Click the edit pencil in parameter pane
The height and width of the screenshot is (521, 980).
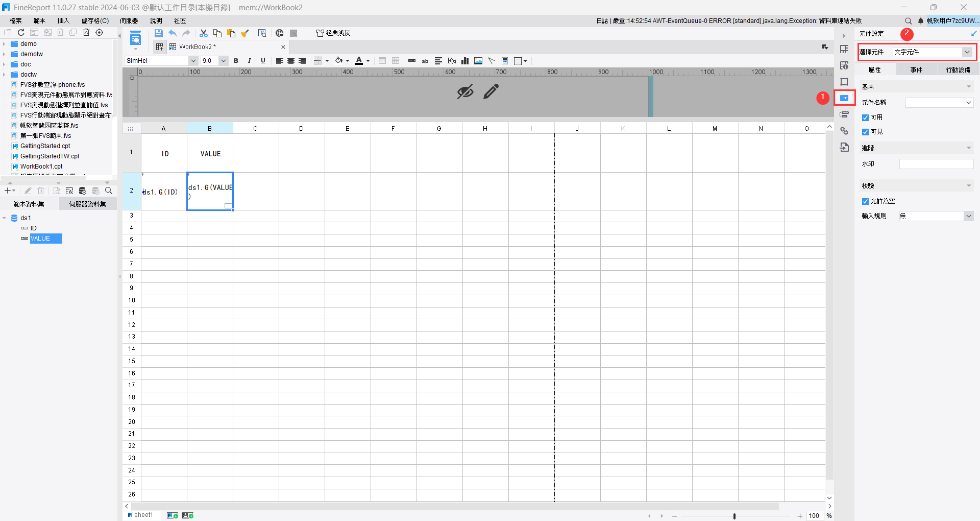coord(491,92)
